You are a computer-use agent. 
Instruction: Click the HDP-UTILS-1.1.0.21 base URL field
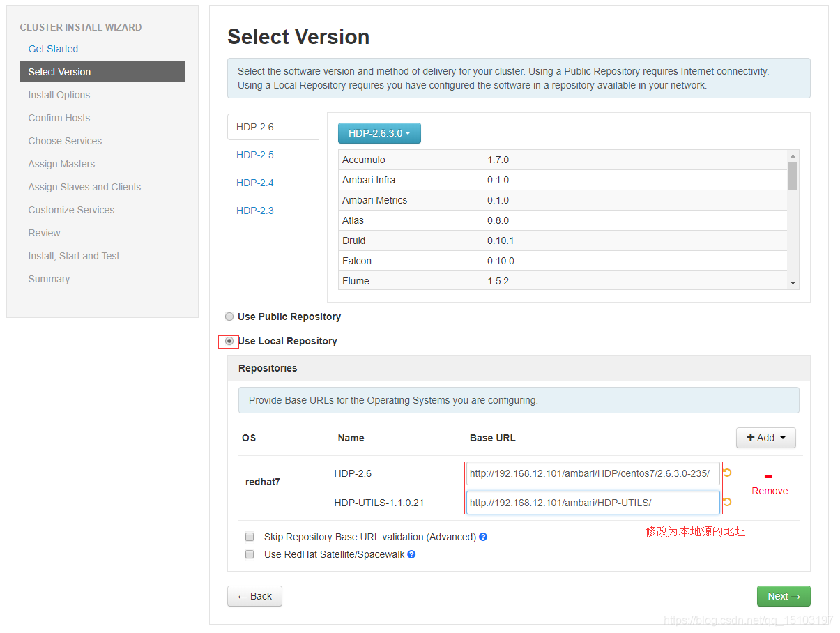pos(593,503)
